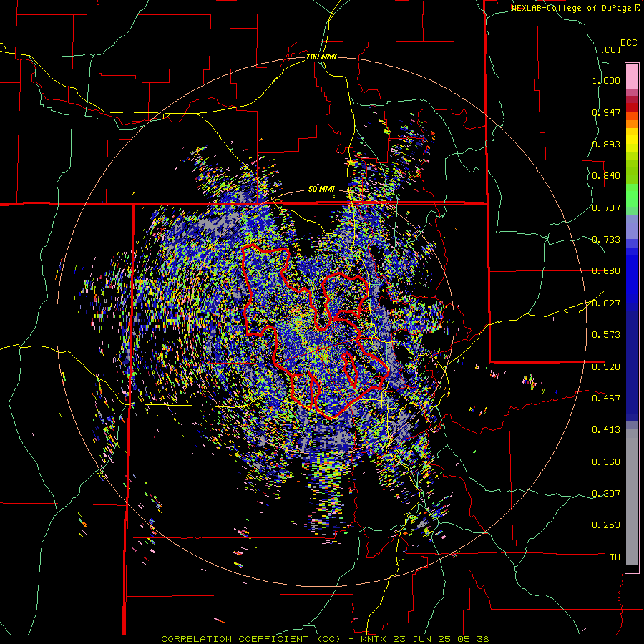Viewport: 644px width, 644px height.
Task: Click the DCC label above the legend
Action: [x=628, y=43]
